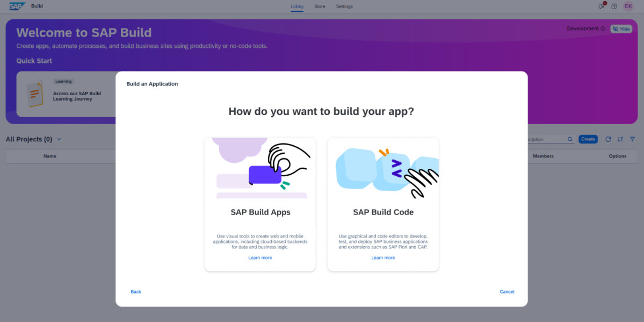Go Back in the Build an Application dialog
Image resolution: width=644 pixels, height=322 pixels.
[135, 291]
